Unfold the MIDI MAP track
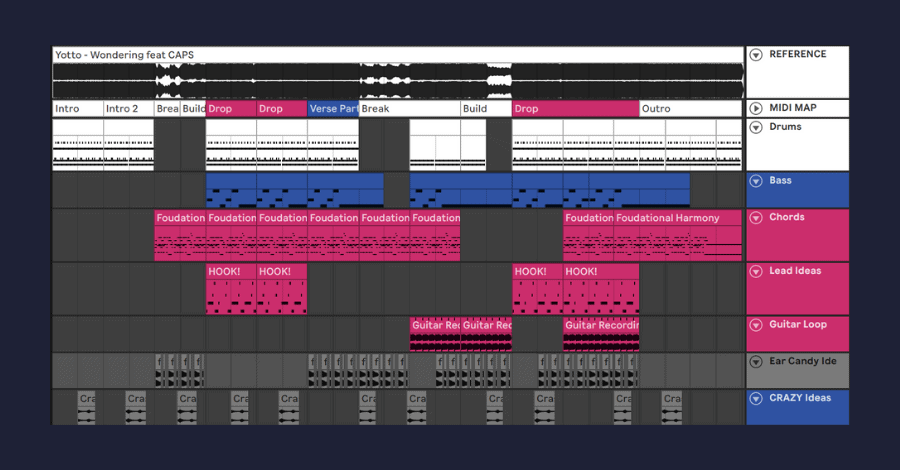900x470 pixels. point(756,108)
